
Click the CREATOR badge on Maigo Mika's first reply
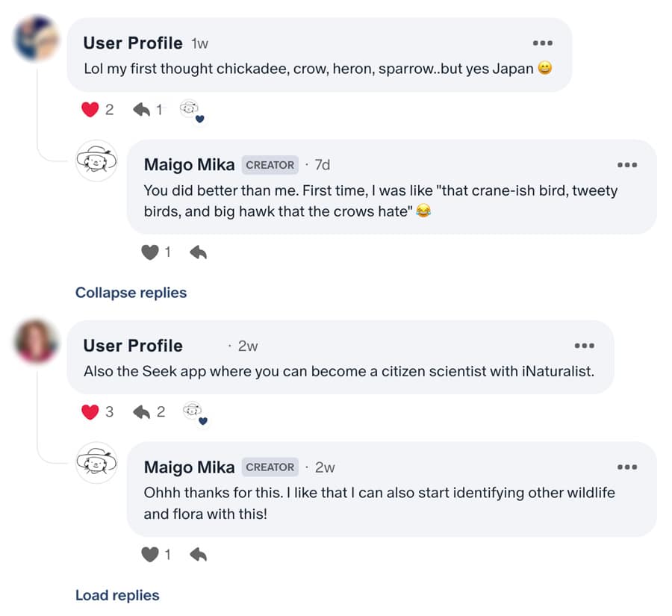pyautogui.click(x=270, y=165)
